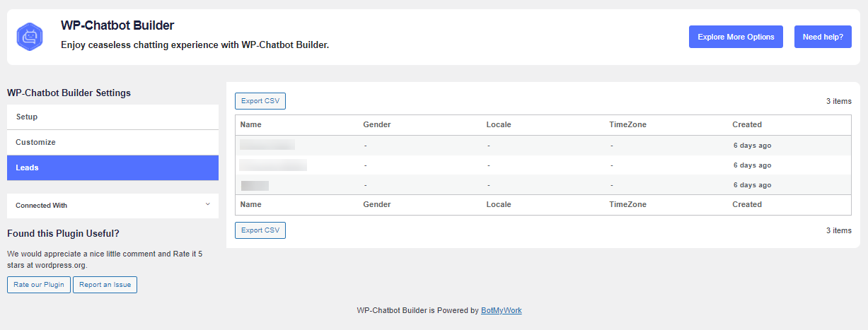Viewport: 868px width, 330px height.
Task: Click the Created column header at top
Action: pyautogui.click(x=747, y=124)
